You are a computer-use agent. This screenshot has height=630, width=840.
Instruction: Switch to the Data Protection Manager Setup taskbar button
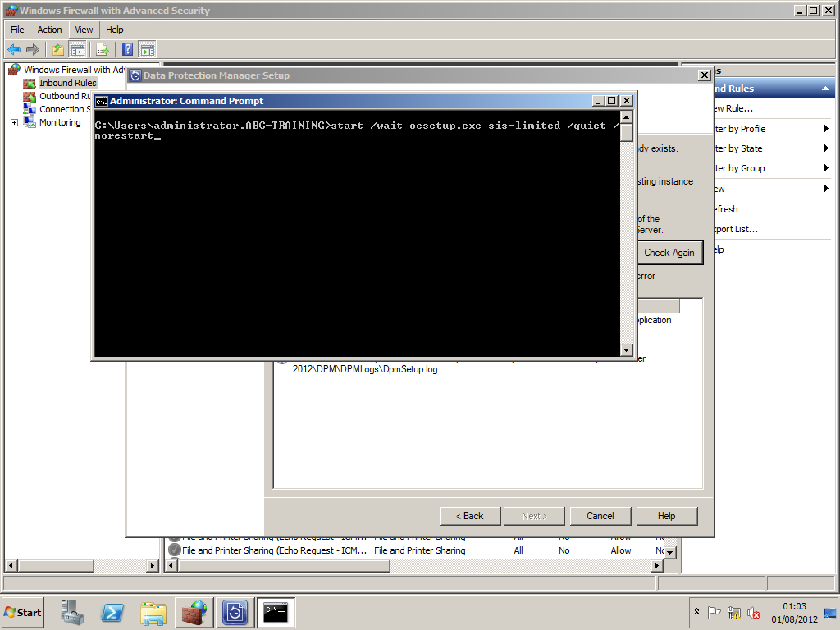pyautogui.click(x=235, y=612)
